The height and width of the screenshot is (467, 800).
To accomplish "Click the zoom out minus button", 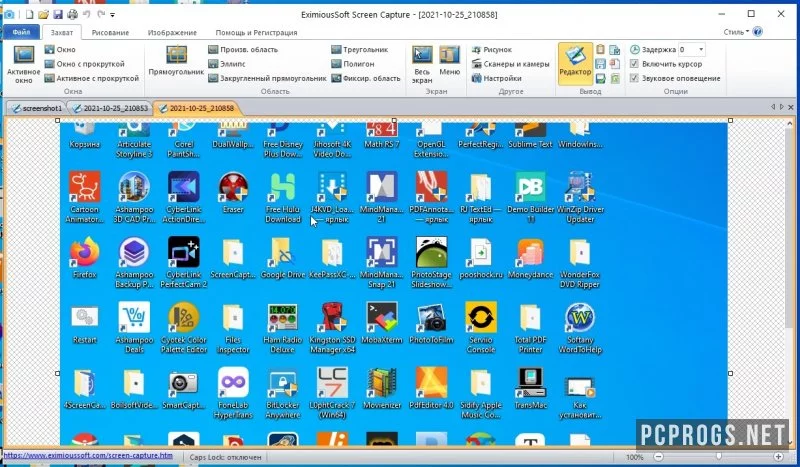I will pos(659,457).
